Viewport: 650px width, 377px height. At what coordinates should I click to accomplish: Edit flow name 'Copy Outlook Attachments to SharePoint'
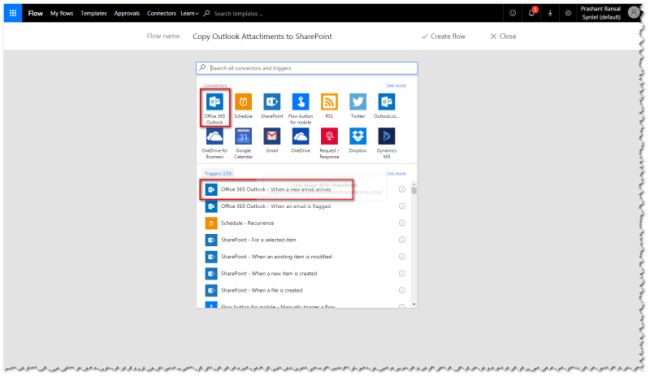262,36
